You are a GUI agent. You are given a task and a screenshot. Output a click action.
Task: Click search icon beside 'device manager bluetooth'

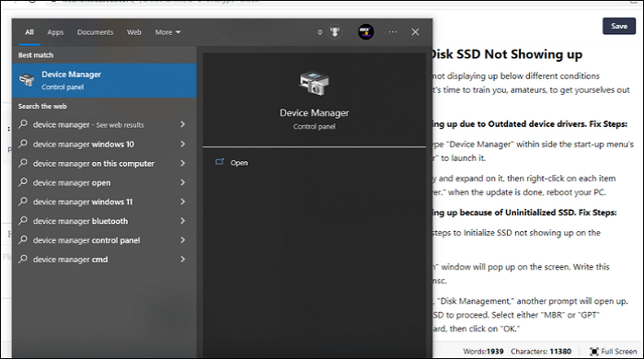click(23, 221)
